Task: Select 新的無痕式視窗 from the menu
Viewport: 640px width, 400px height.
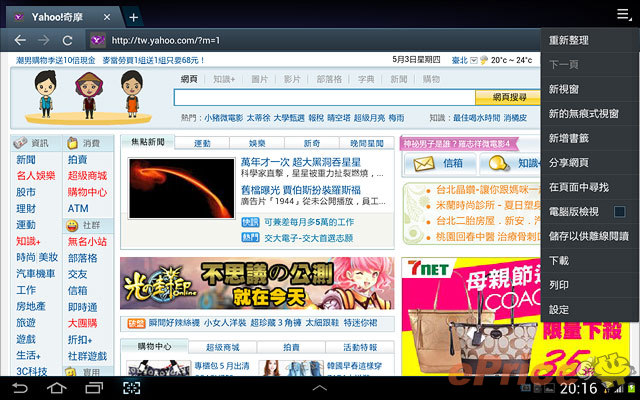Action: (583, 114)
